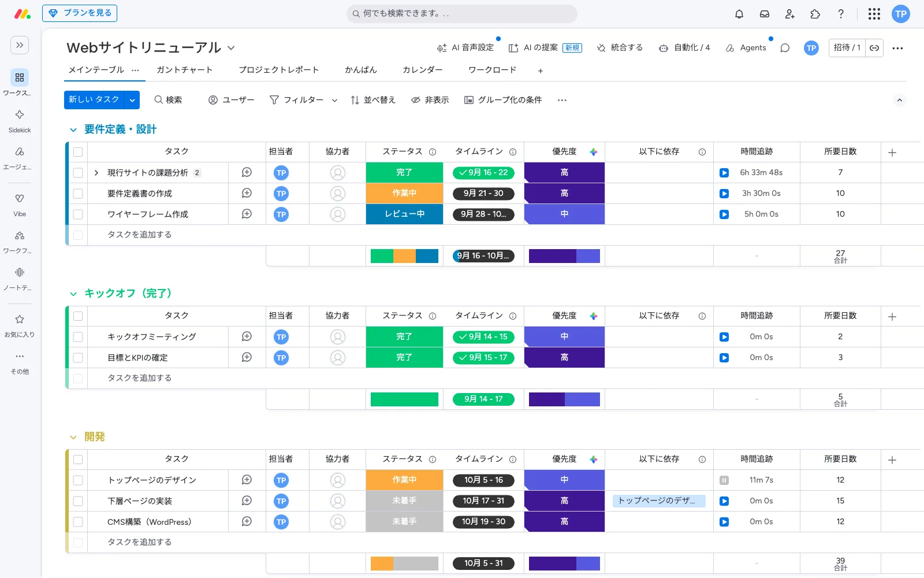Open the inbox tray icon
Image resolution: width=924 pixels, height=578 pixels.
tap(765, 14)
